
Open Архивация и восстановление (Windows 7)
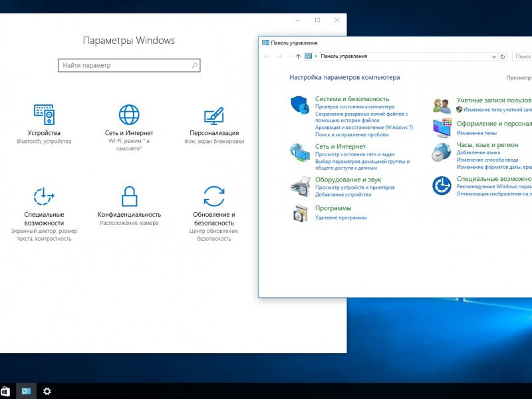[x=364, y=128]
